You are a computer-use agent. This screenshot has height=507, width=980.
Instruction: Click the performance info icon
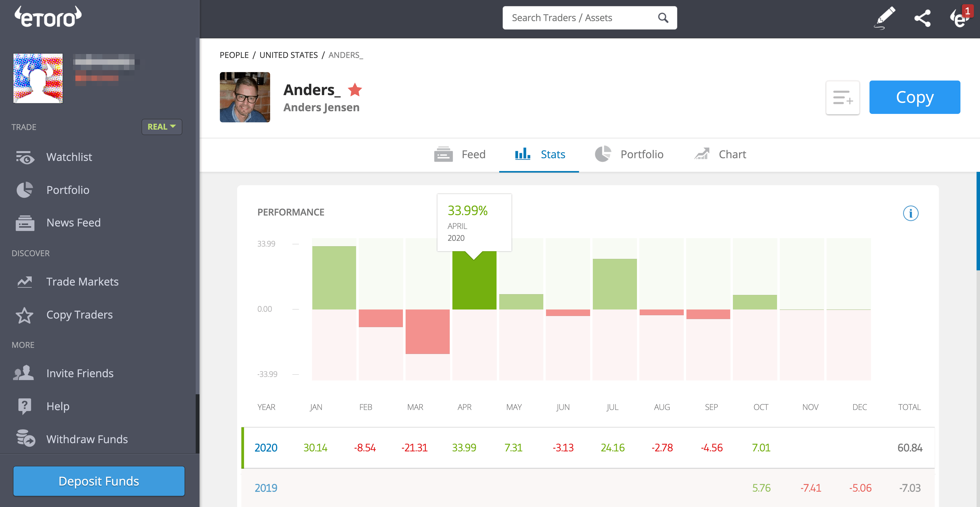tap(910, 213)
